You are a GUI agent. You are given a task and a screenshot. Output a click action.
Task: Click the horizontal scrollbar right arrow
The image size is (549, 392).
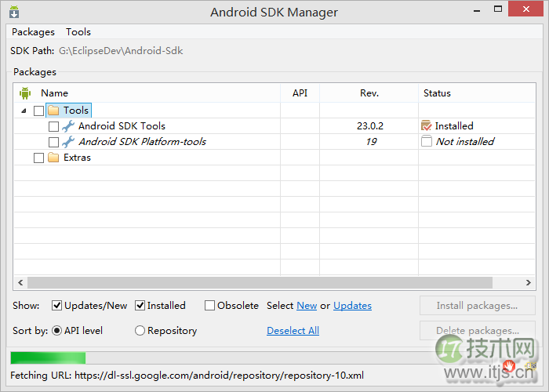tap(529, 282)
